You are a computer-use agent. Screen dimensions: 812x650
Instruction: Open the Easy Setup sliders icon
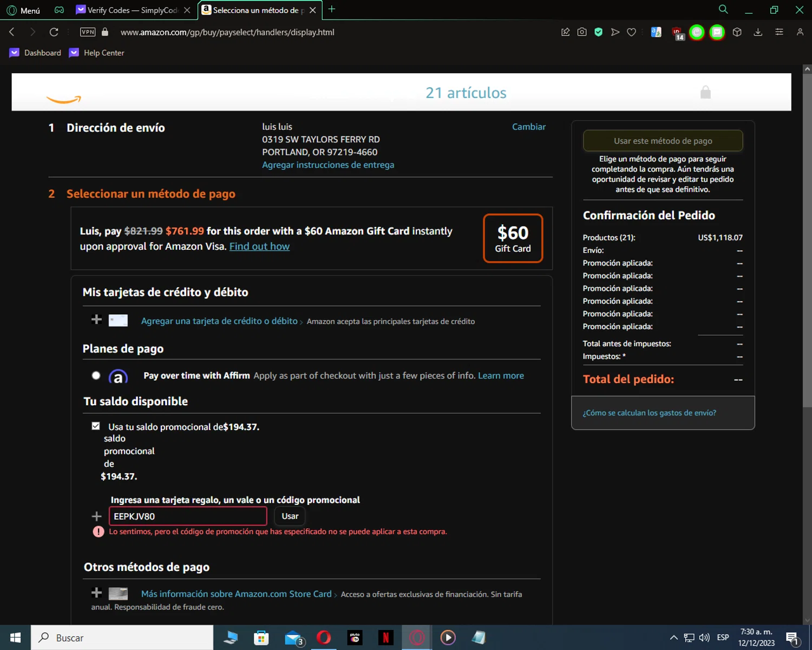click(x=779, y=32)
